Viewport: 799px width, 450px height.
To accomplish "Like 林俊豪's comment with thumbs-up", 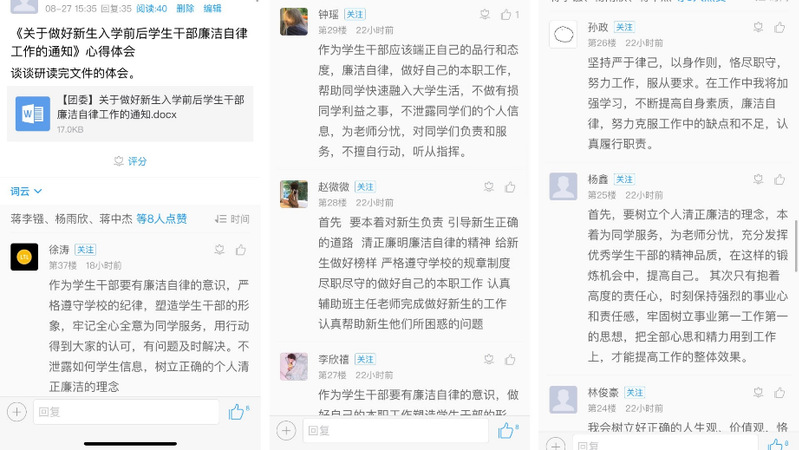I will [780, 392].
